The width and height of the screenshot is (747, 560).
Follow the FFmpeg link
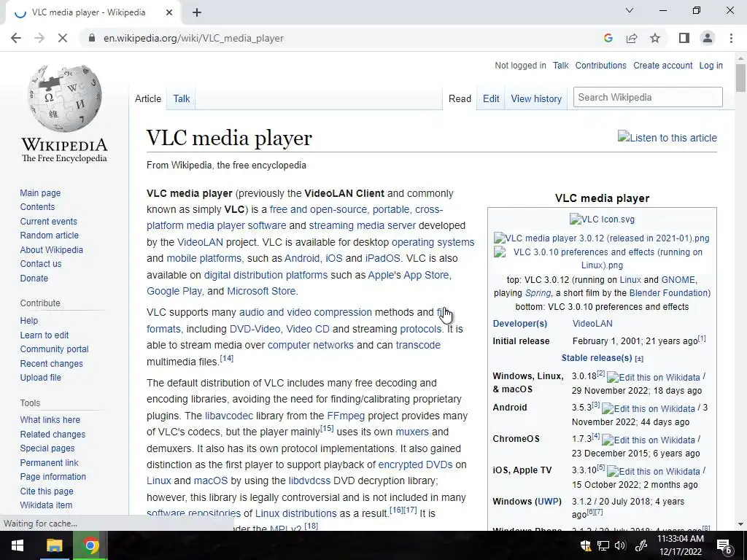coord(346,416)
